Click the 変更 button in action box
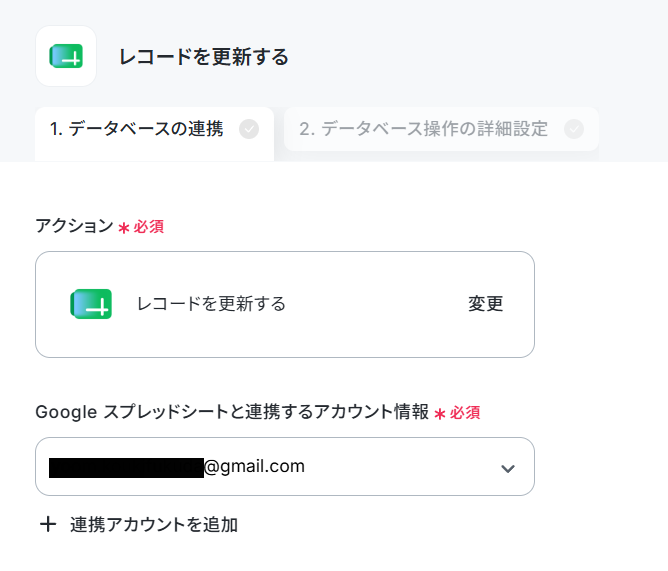This screenshot has height=571, width=668. click(x=486, y=304)
